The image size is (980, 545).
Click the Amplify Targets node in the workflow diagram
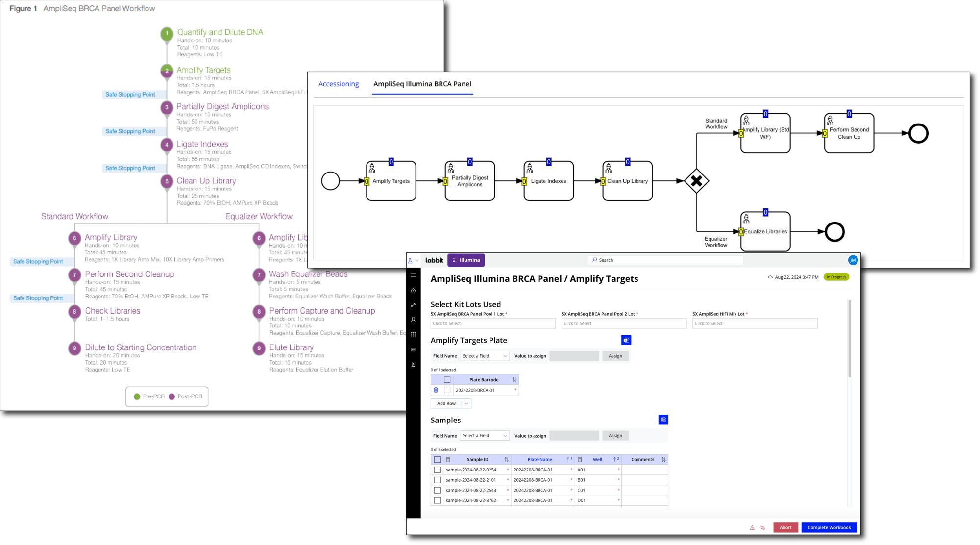tap(391, 181)
